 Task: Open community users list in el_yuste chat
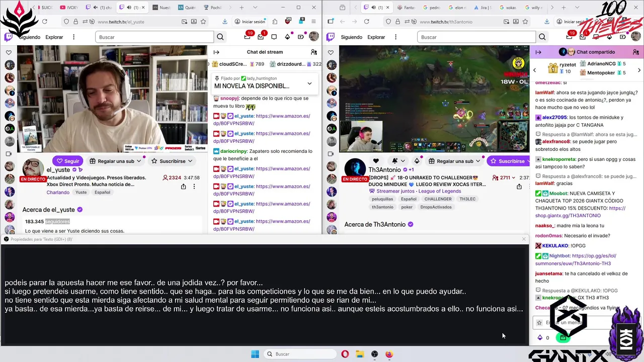(x=314, y=52)
